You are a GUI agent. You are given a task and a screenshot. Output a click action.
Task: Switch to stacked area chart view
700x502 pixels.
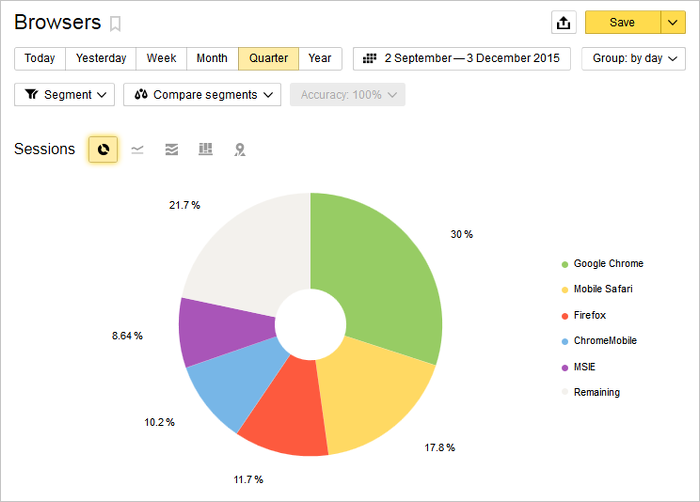[x=172, y=149]
